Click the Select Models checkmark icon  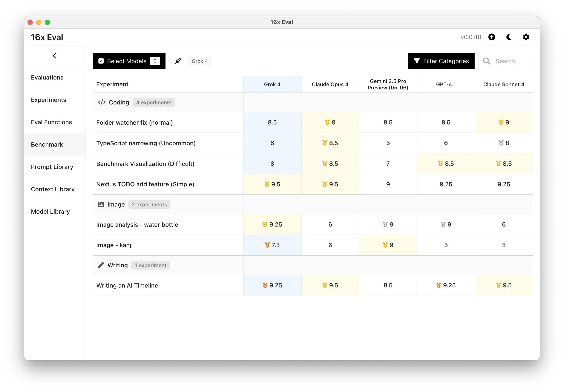101,61
